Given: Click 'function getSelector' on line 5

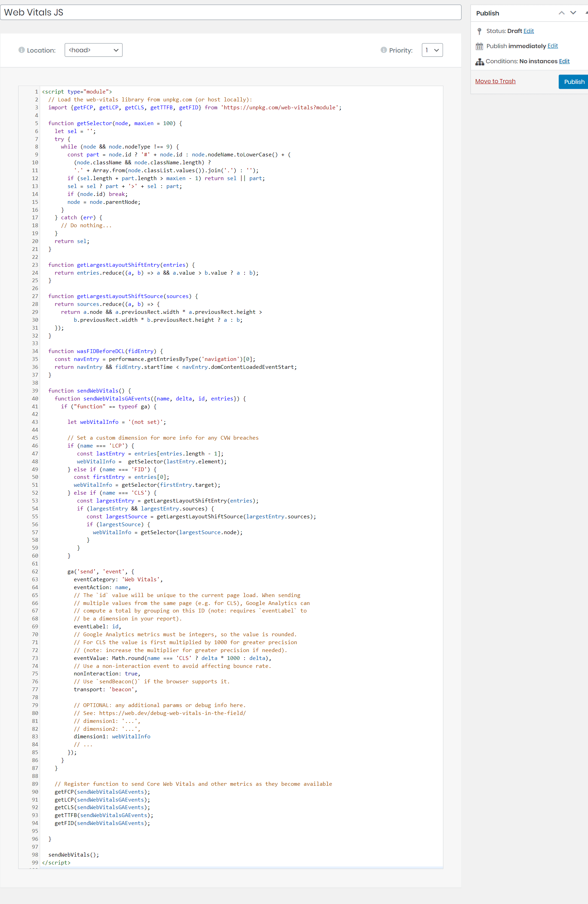Looking at the screenshot, I should [x=115, y=123].
